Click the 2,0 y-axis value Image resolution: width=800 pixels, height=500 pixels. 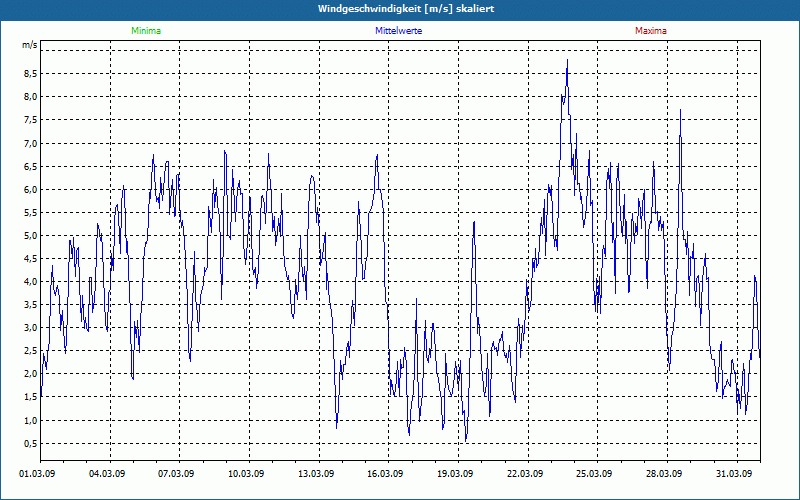(31, 374)
